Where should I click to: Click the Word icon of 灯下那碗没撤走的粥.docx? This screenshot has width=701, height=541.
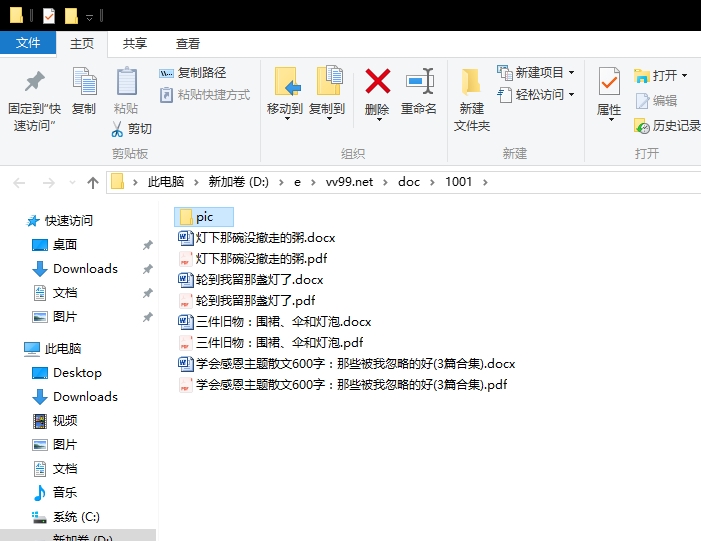[x=185, y=237]
